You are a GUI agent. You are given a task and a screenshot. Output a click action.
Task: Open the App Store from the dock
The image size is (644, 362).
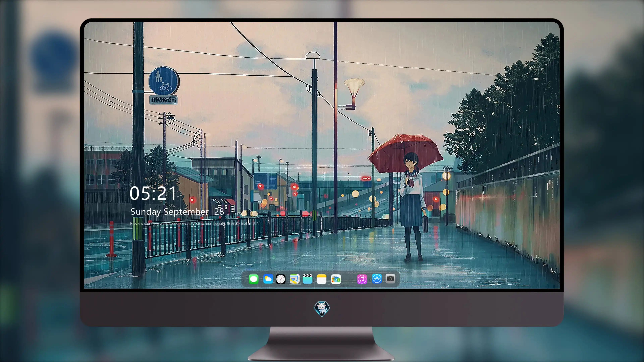click(x=377, y=279)
